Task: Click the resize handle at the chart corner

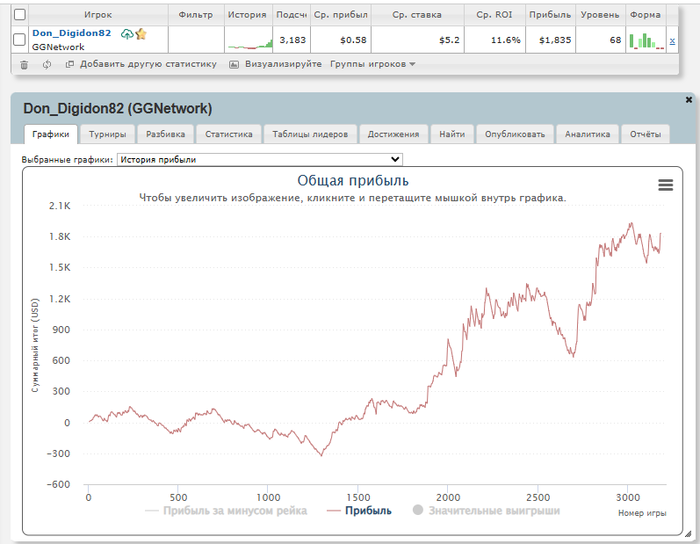Action: coord(688,534)
